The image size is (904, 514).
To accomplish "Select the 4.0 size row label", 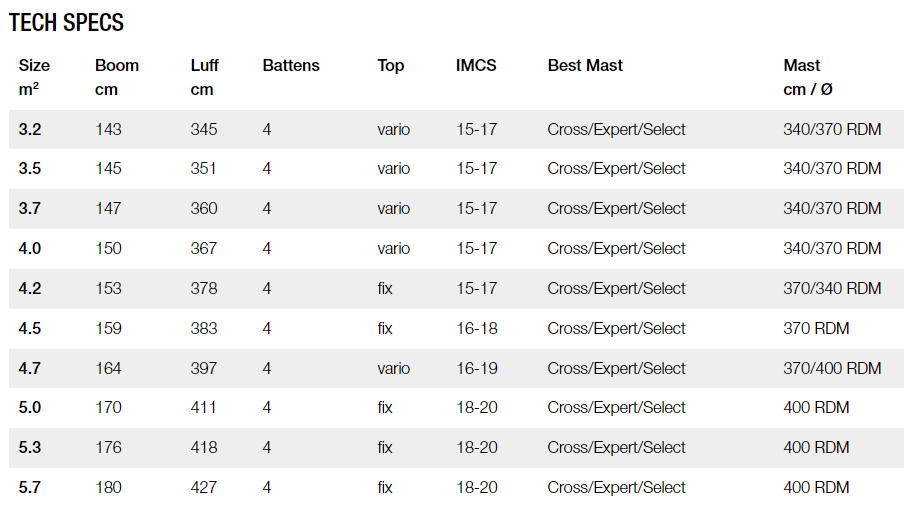I will (x=30, y=249).
